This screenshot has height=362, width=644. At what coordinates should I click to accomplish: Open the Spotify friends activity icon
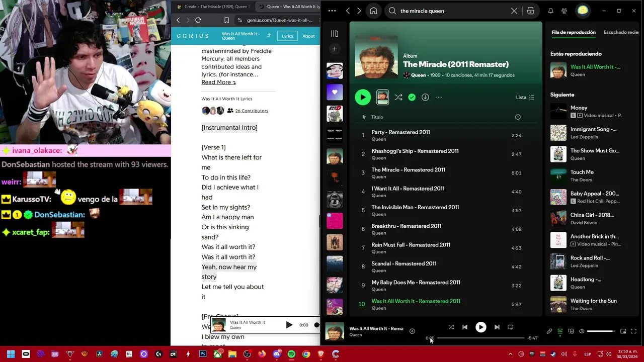coord(564,11)
